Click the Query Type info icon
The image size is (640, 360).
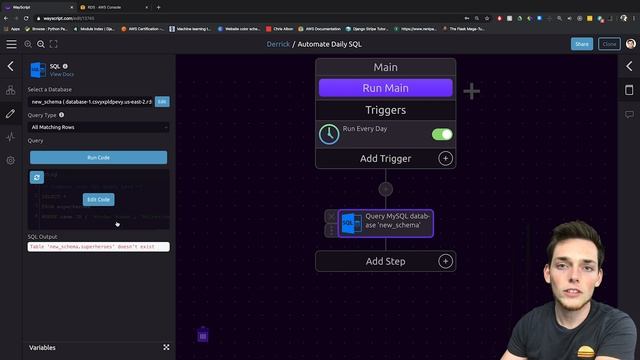[x=62, y=115]
